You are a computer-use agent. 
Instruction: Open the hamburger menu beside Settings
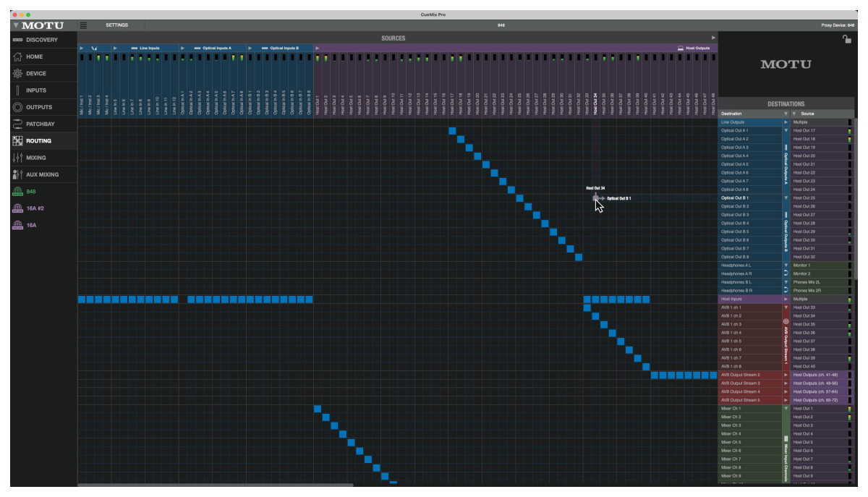83,25
